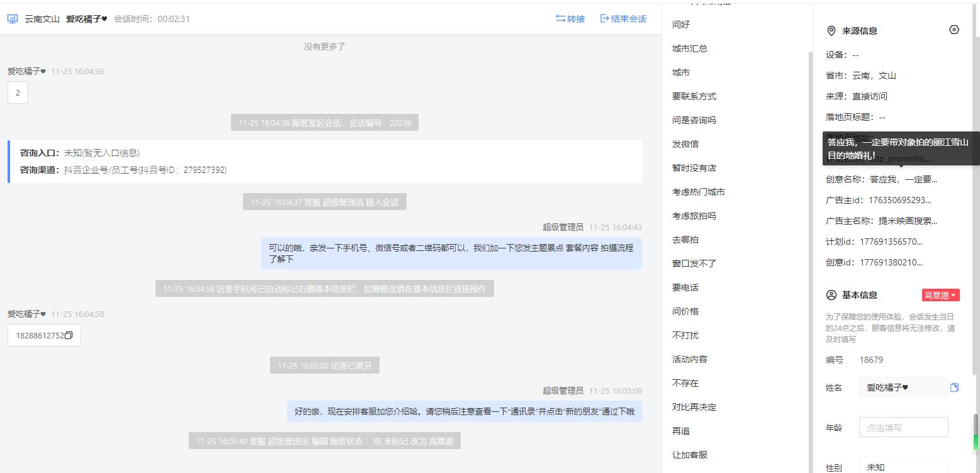This screenshot has height=473, width=980.
Task: Choose quick reply 不存在
Action: [685, 383]
